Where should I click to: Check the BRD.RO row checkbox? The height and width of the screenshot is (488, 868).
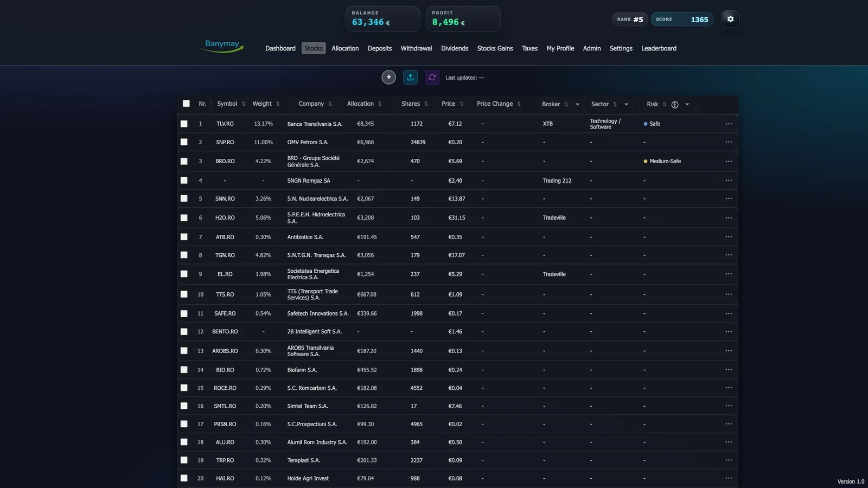point(184,161)
